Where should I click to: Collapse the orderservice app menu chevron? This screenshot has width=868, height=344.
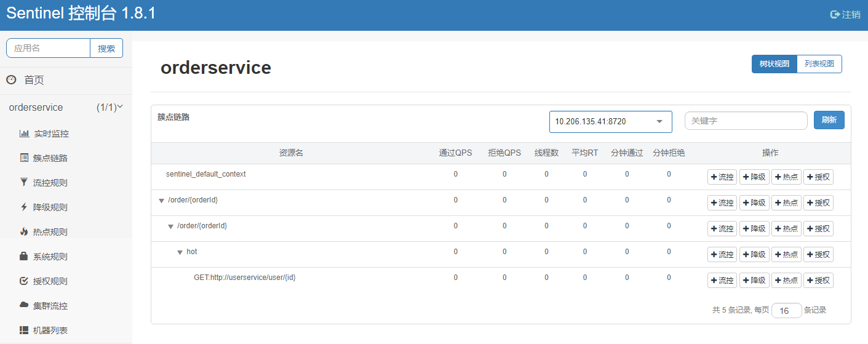pos(120,106)
